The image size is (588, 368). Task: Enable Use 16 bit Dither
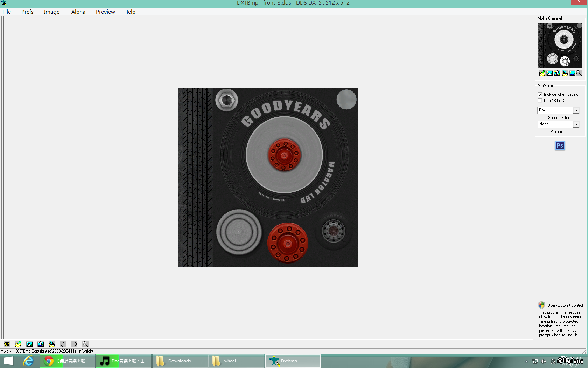[540, 101]
